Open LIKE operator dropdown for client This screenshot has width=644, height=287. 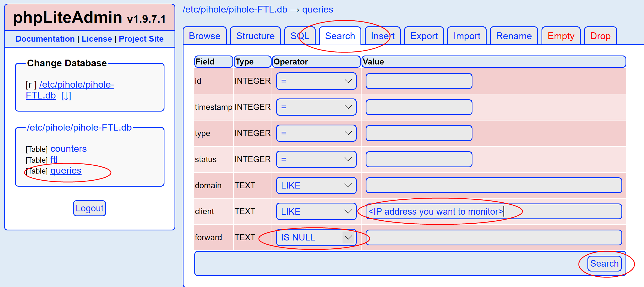pyautogui.click(x=316, y=211)
